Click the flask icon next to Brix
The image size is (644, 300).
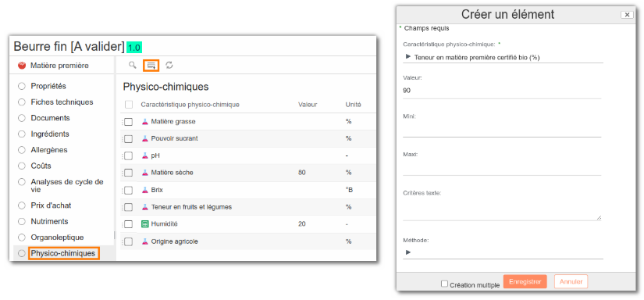click(x=144, y=190)
